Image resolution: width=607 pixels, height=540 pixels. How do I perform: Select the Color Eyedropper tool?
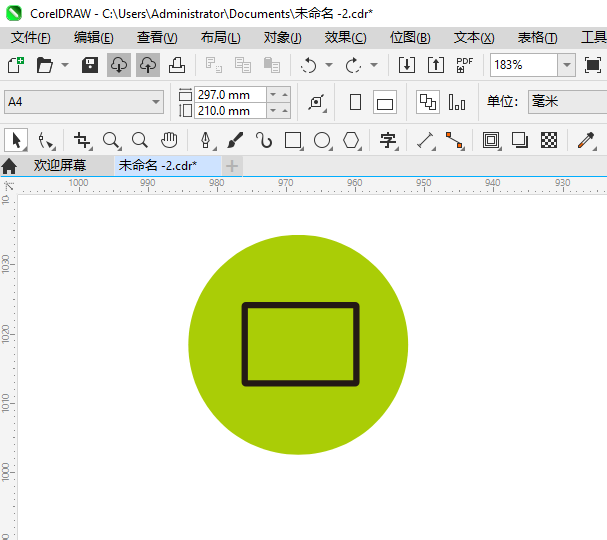(586, 140)
